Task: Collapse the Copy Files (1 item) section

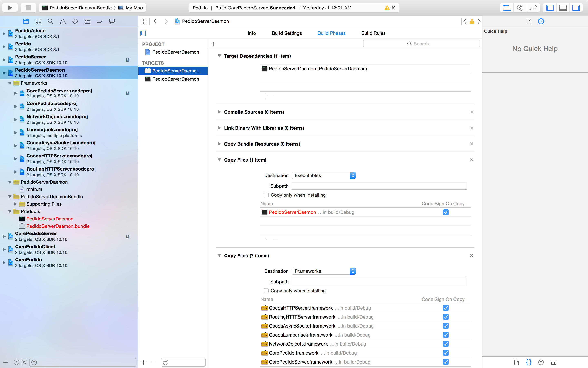Action: pos(219,160)
